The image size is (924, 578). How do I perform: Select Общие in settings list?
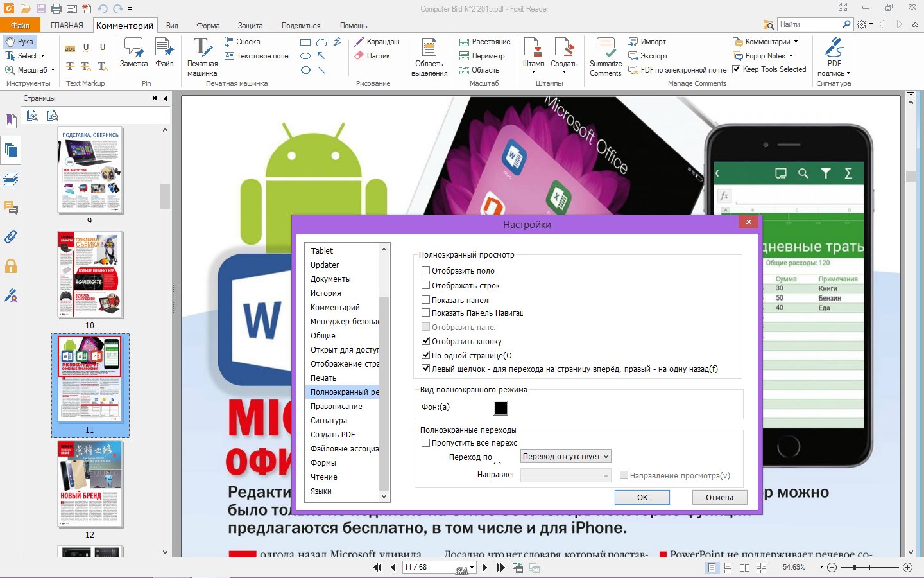pyautogui.click(x=342, y=335)
